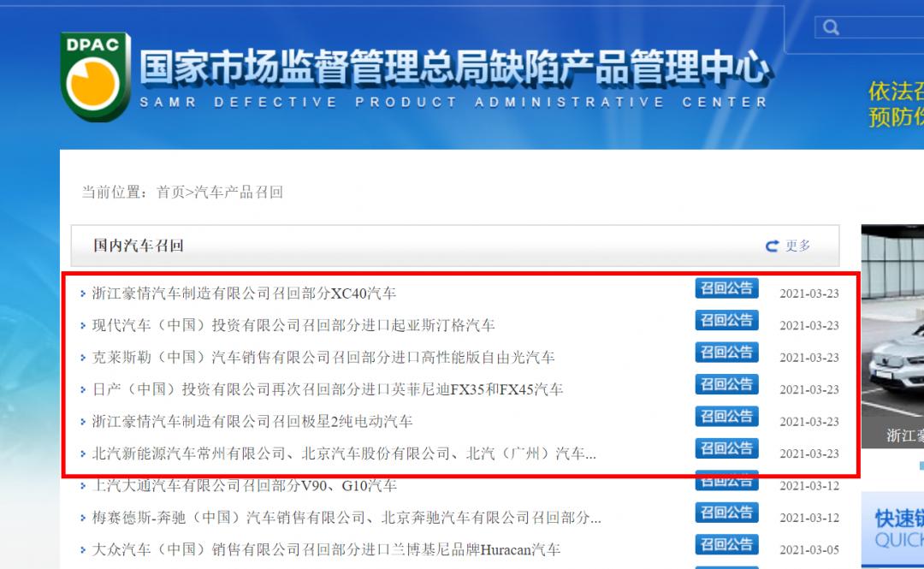Screen dimensions: 924x569
Task: Click the DPAC shield logo
Action: pos(96,77)
